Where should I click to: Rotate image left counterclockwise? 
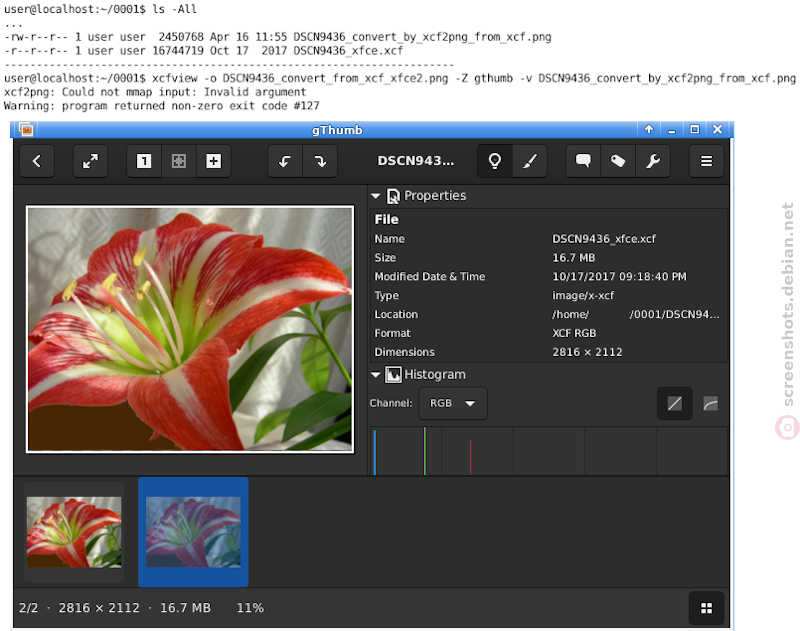pos(285,161)
